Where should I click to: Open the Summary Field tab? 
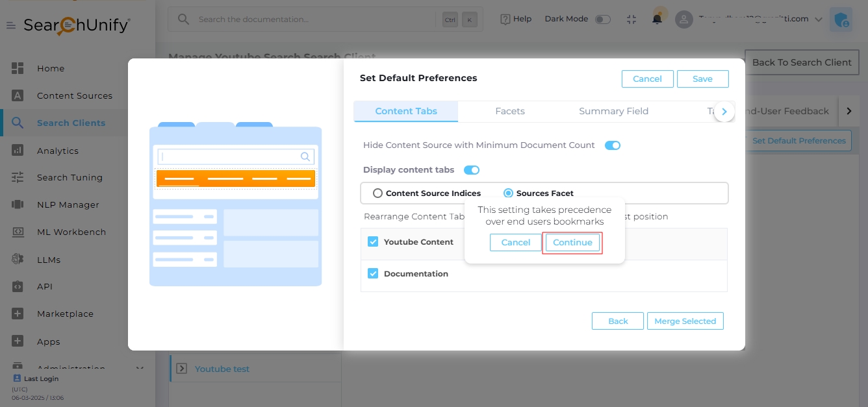(613, 111)
